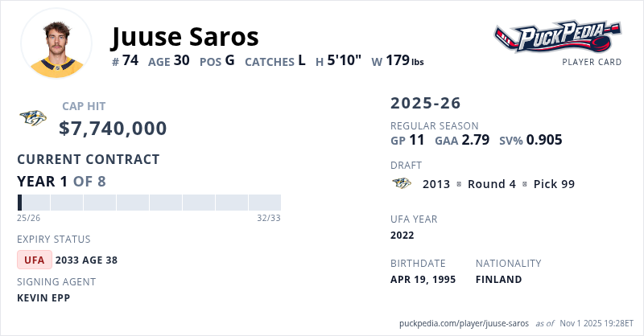Click the contract year progress bar
The width and height of the screenshot is (644, 336).
coord(149,203)
